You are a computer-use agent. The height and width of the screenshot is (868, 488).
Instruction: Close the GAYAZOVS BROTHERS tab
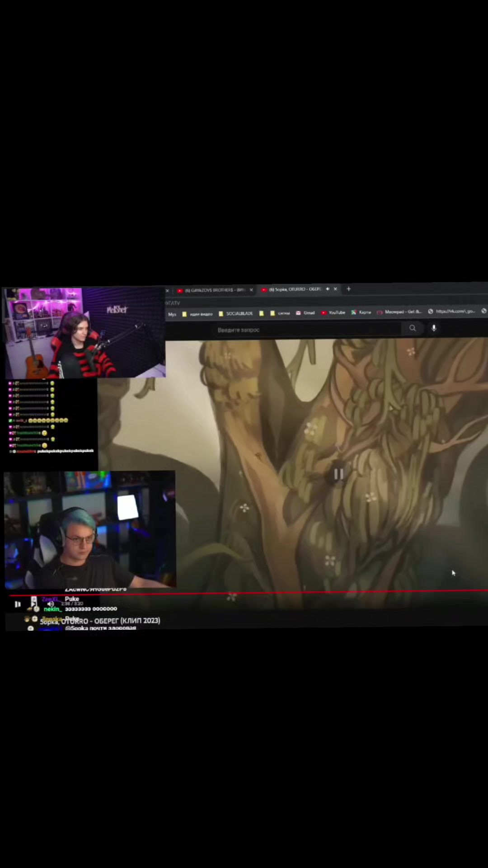point(251,290)
